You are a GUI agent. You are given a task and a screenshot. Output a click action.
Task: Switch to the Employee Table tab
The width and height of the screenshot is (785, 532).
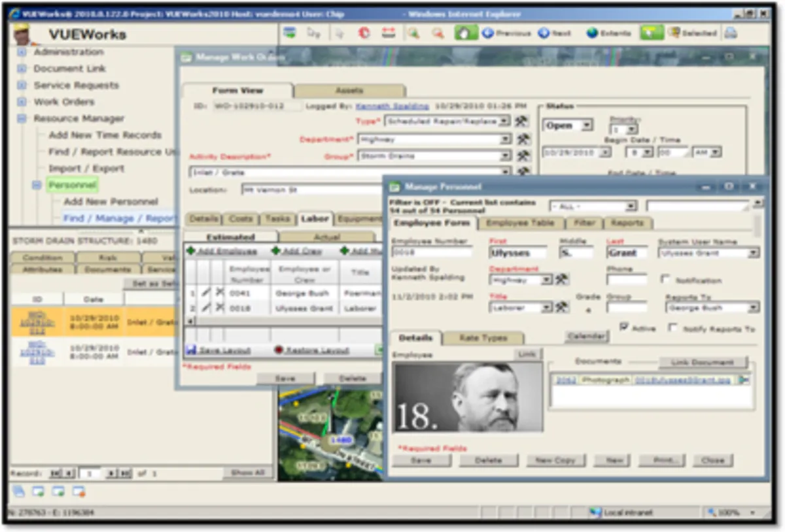(519, 223)
